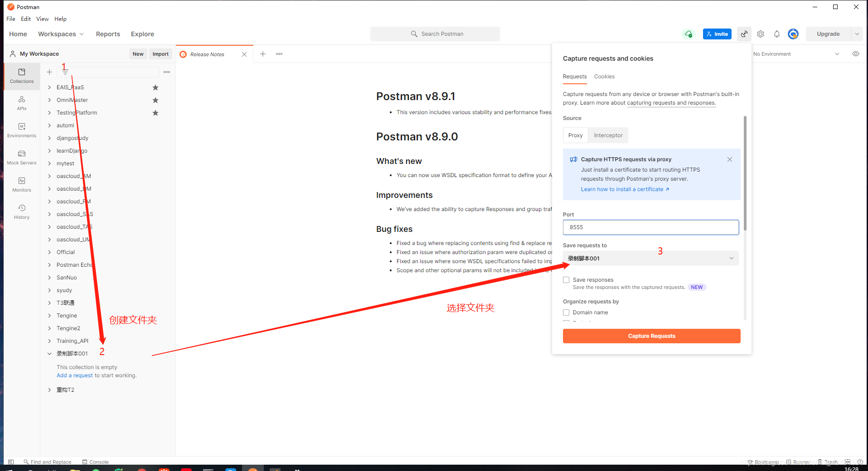Screen dimensions: 868x471
Task: Open the Edit menu
Action: [x=26, y=19]
